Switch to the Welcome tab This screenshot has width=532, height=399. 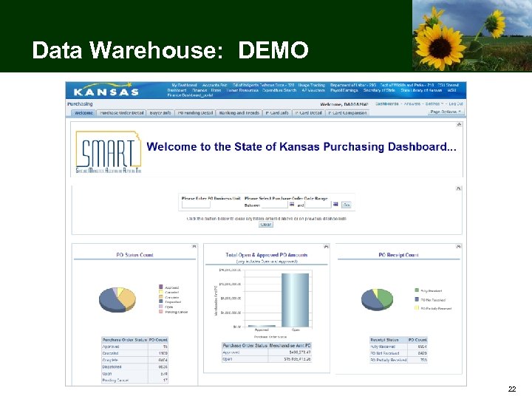(x=83, y=113)
